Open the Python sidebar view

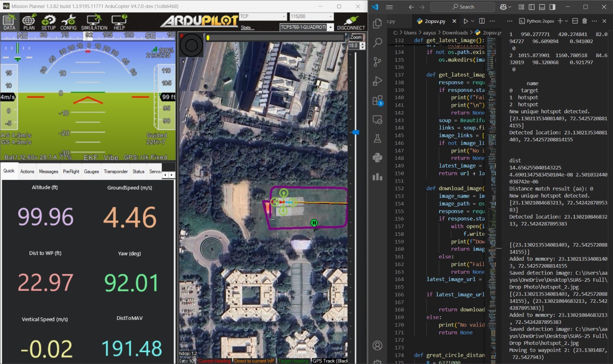[x=377, y=157]
